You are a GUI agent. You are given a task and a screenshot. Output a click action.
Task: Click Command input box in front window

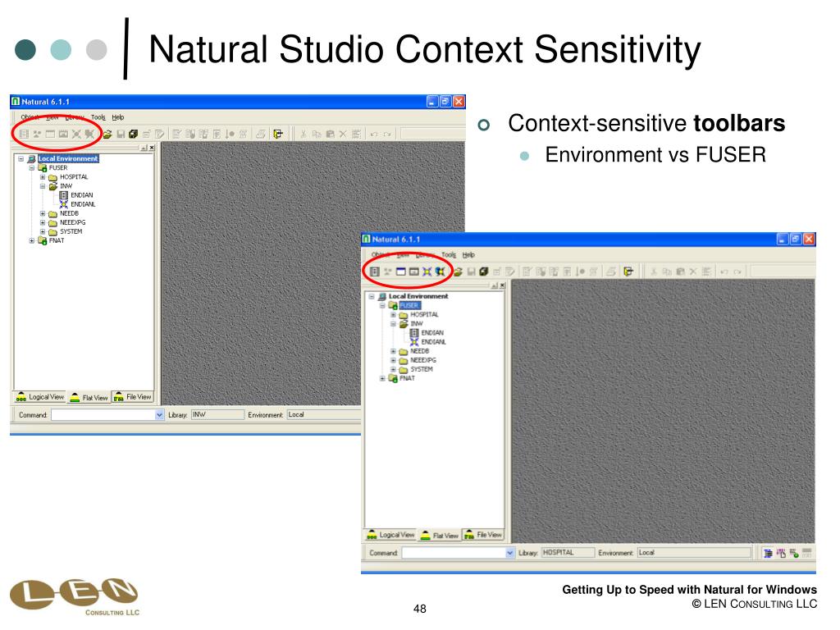[x=454, y=553]
